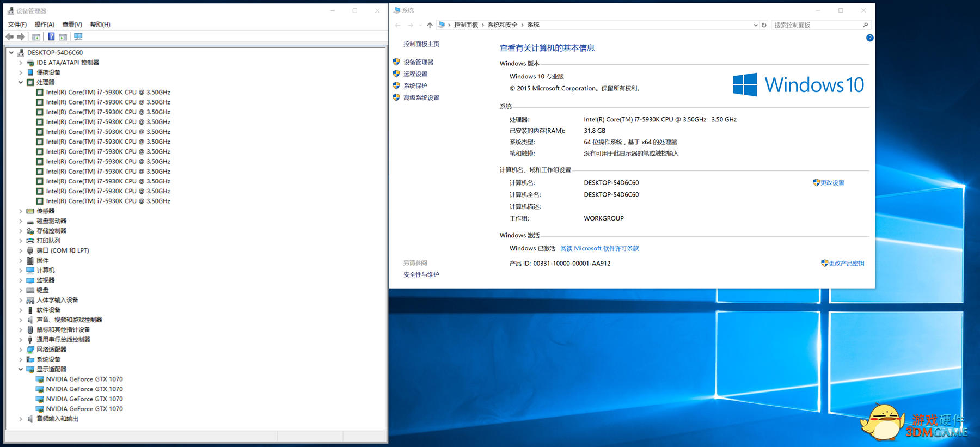Click the 计算机 monitor icon in tree

click(30, 271)
